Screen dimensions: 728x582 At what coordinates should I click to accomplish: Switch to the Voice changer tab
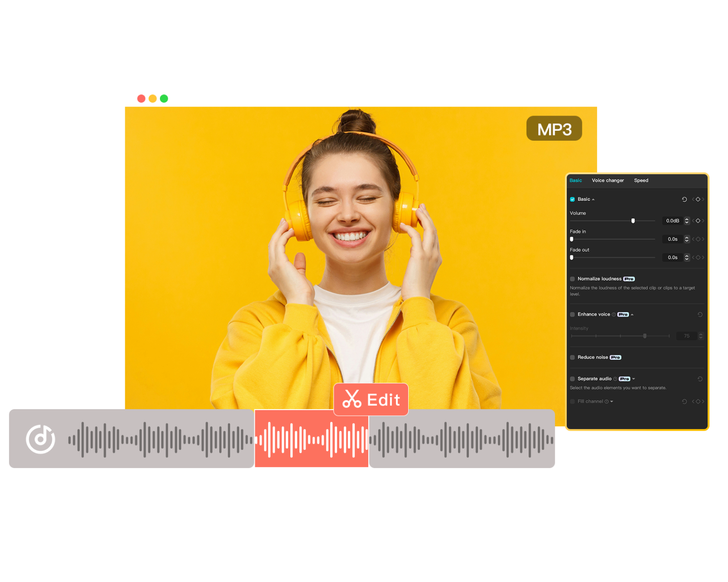pyautogui.click(x=608, y=181)
